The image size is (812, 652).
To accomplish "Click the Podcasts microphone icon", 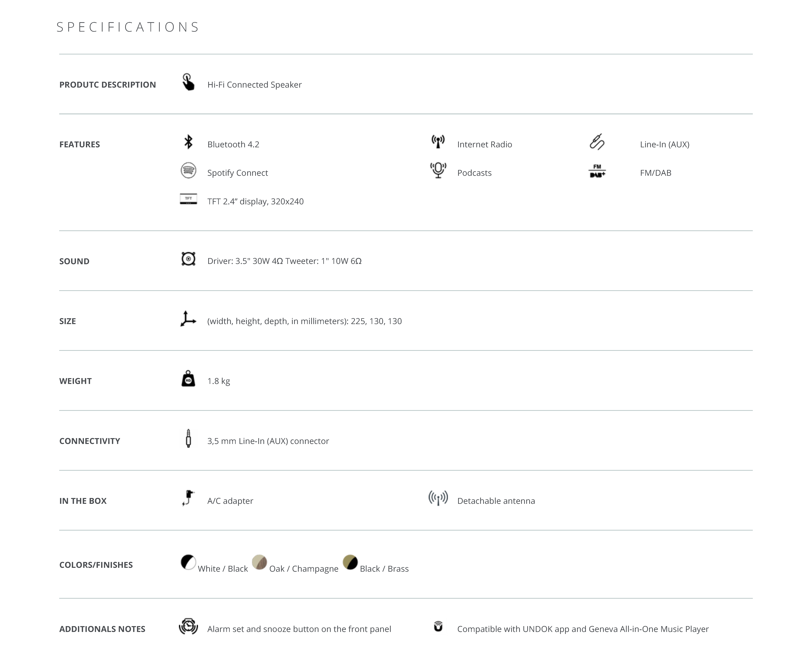I will (438, 170).
